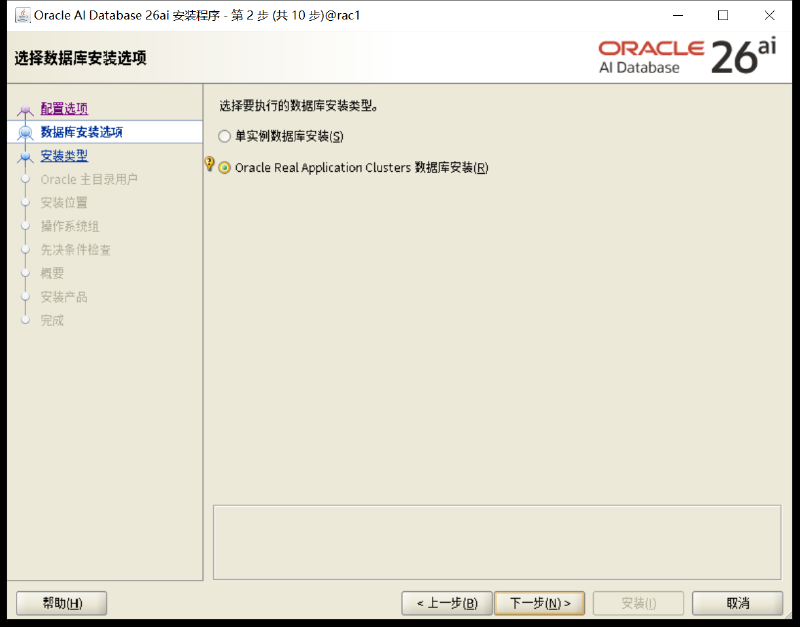800x627 pixels.
Task: Click the Java installer icon in title bar
Action: (x=22, y=15)
